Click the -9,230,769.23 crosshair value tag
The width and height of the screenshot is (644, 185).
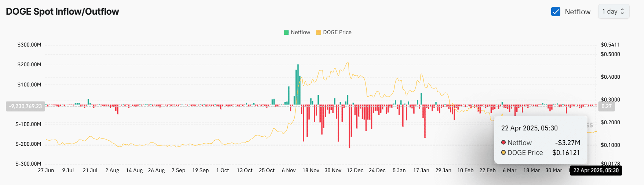[x=25, y=106]
